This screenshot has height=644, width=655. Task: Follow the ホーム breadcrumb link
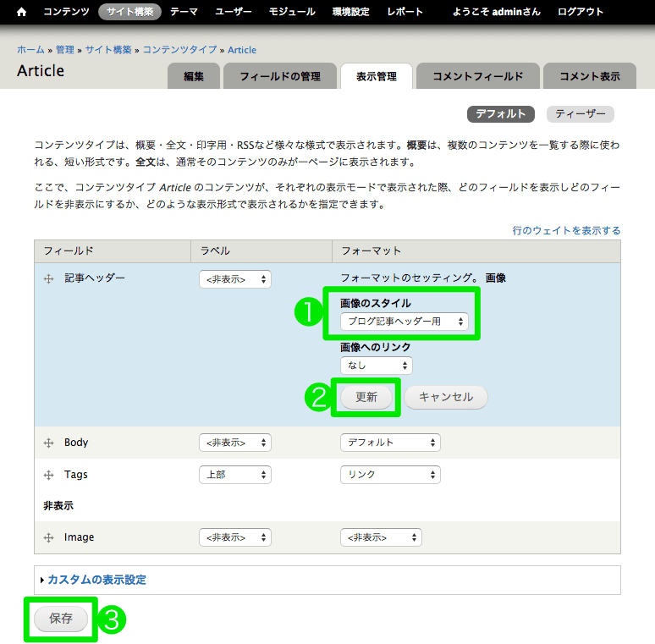click(30, 50)
